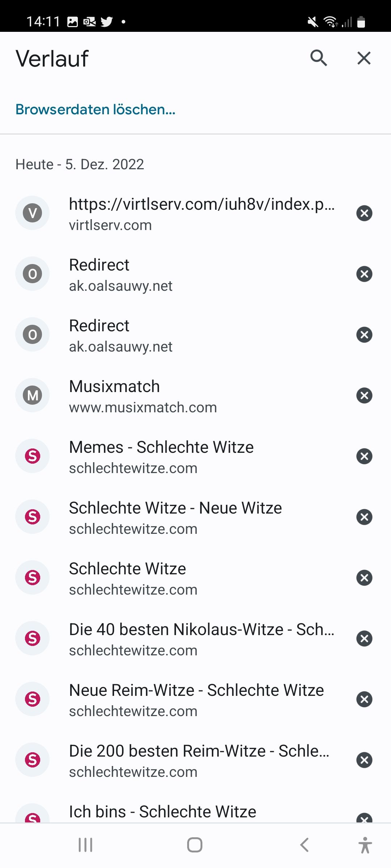
Task: Remove Die 40 besten Nikolaus-Witze entry
Action: (364, 639)
